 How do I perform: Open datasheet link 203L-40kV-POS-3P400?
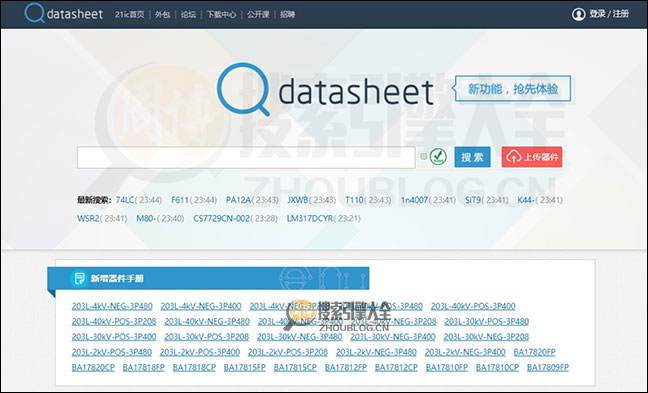473,306
